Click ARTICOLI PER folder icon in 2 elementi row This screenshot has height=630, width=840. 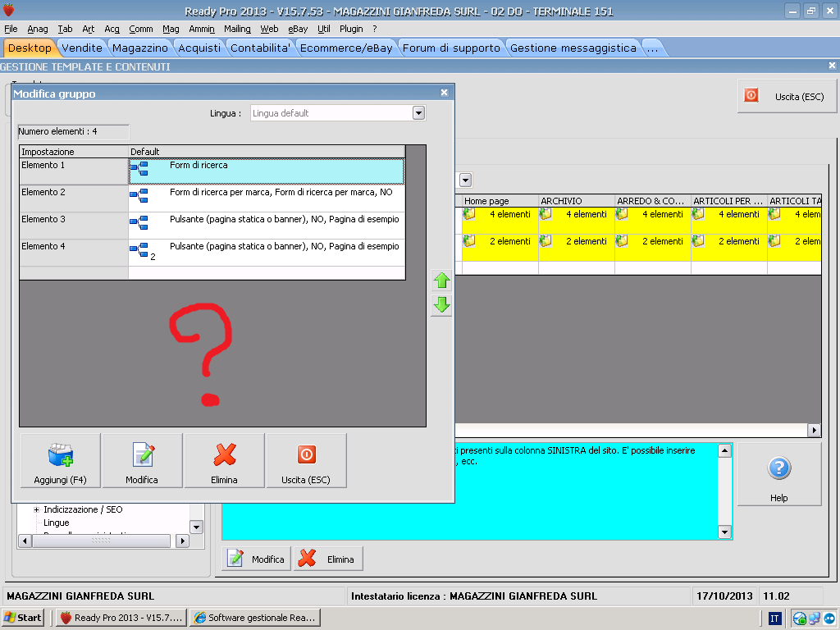[x=698, y=241]
